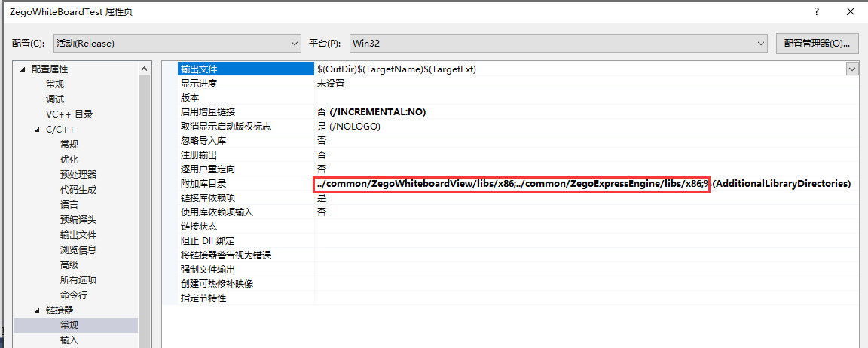Open the VC++ 目录 tree item
Viewport: 868px width, 348px height.
69,114
